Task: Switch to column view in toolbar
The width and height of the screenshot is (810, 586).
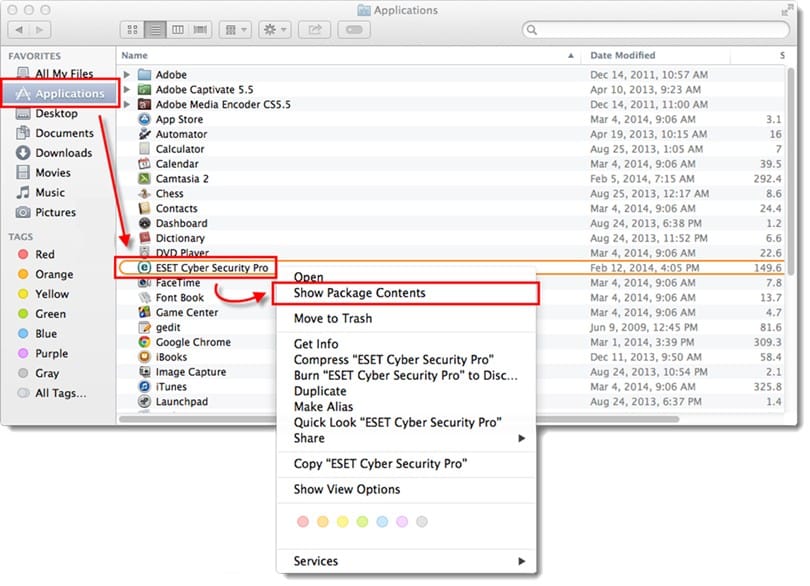Action: tap(177, 29)
